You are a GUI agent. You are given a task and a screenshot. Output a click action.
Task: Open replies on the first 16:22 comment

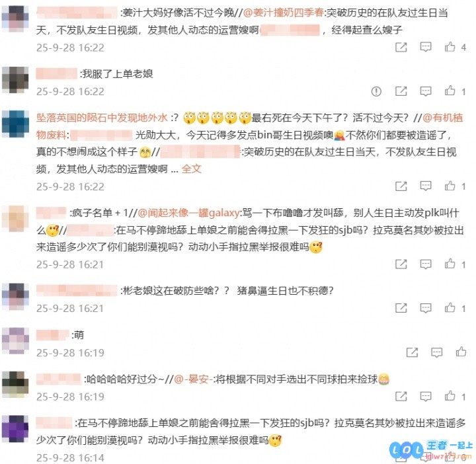pos(426,47)
